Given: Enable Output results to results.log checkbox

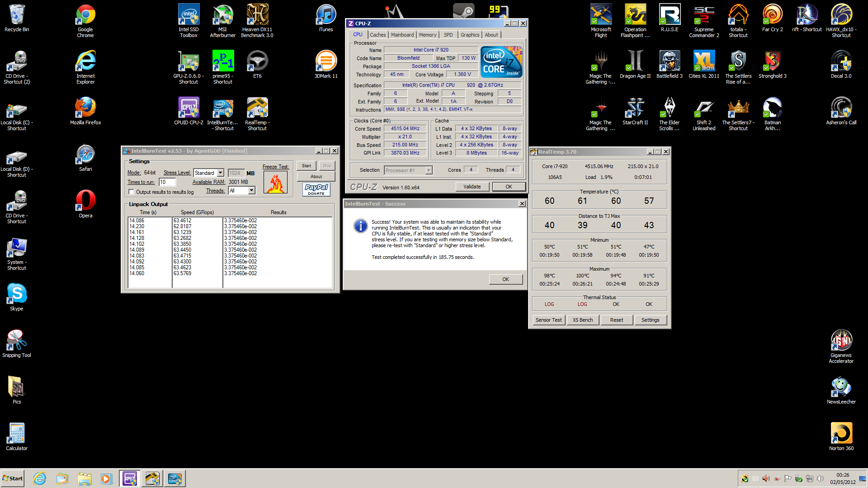Looking at the screenshot, I should pyautogui.click(x=132, y=192).
